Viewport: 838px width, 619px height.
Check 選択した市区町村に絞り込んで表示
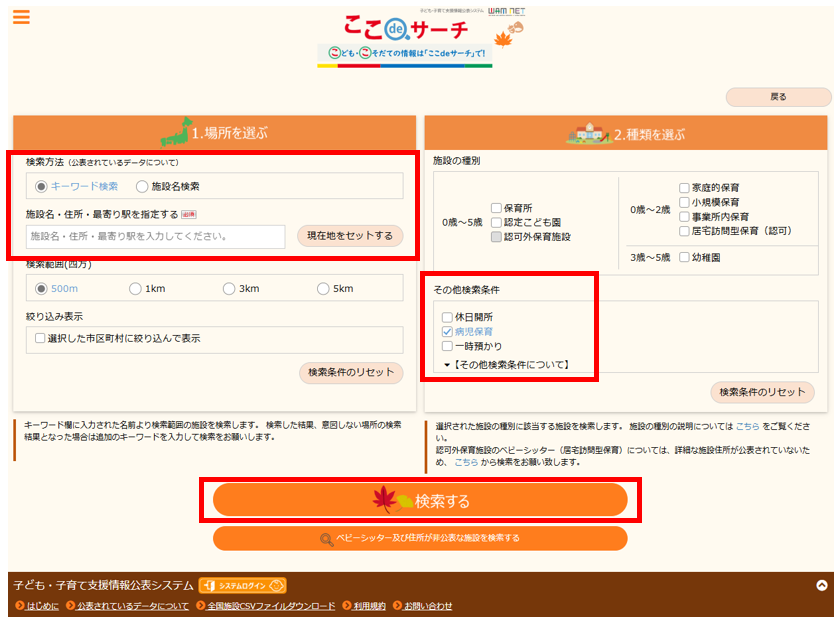pyautogui.click(x=40, y=338)
